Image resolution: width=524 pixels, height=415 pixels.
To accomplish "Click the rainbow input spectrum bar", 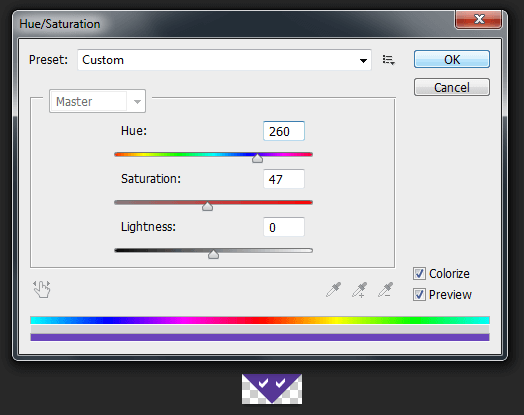I will 260,320.
